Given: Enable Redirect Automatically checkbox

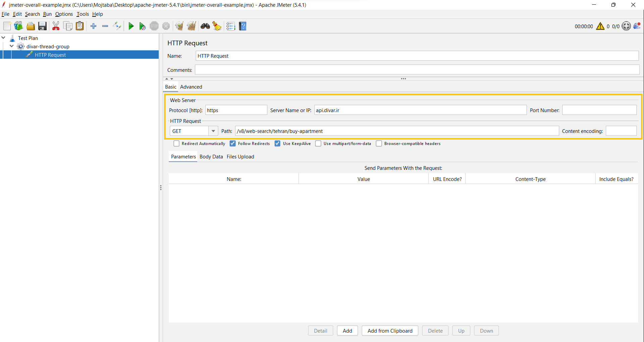Looking at the screenshot, I should 176,144.
